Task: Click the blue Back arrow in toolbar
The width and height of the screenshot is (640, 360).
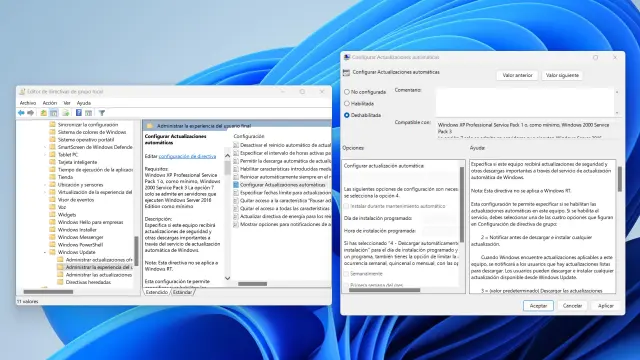Action: 21,113
